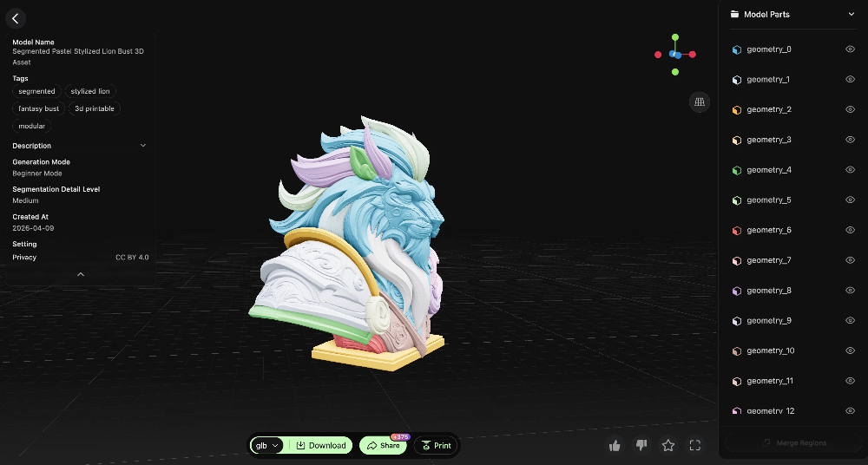Click the model name text
868x465 pixels.
78,56
